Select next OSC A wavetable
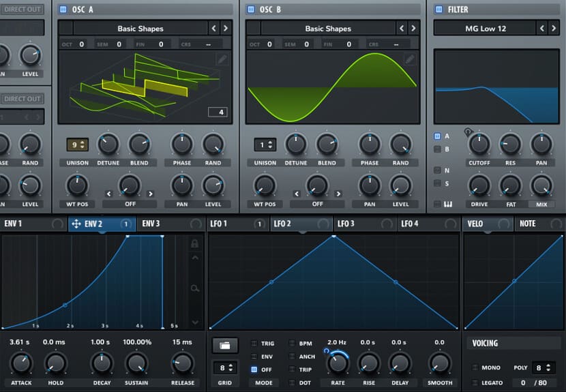Viewport: 566px width, 392px height. click(x=226, y=28)
